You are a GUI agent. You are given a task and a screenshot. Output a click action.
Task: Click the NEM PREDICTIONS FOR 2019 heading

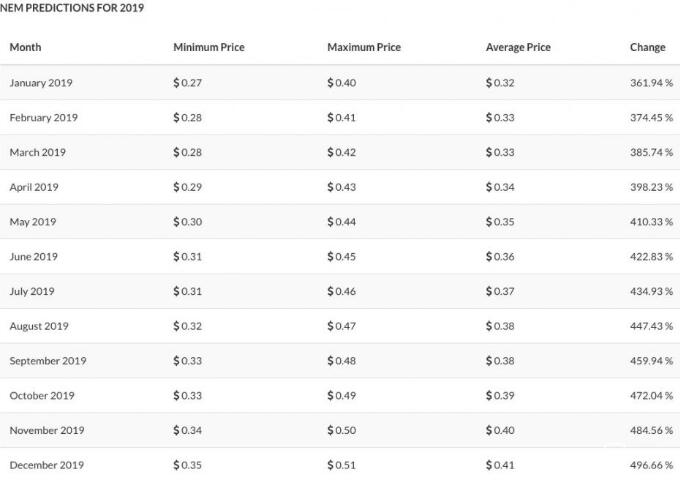[72, 8]
